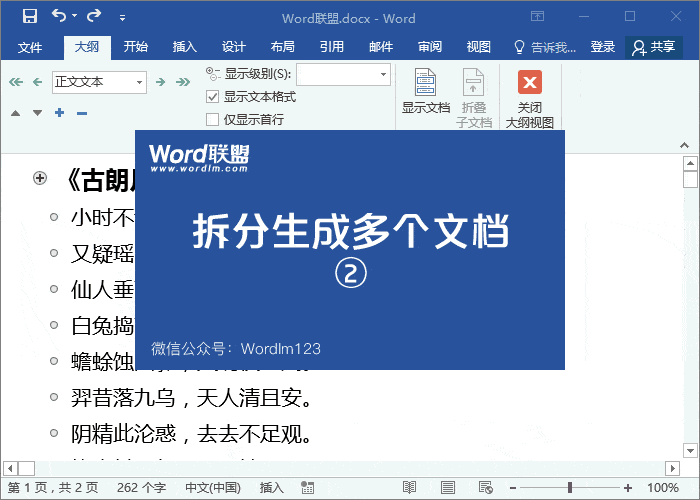Click the horizontal scrollbar left arrow
Screen dimensions: 700x500
coord(10,468)
